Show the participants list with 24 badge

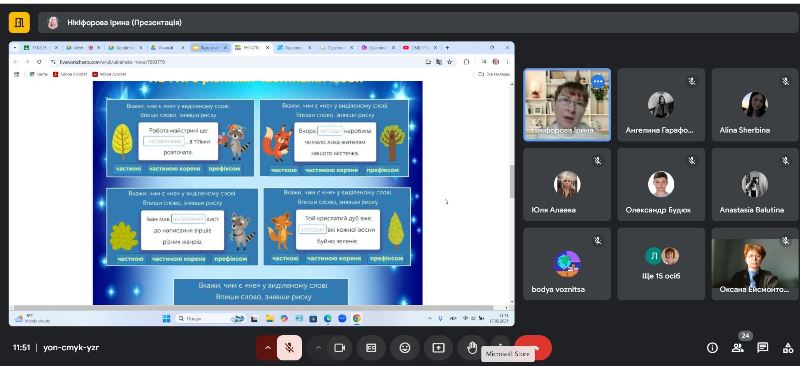pyautogui.click(x=738, y=348)
